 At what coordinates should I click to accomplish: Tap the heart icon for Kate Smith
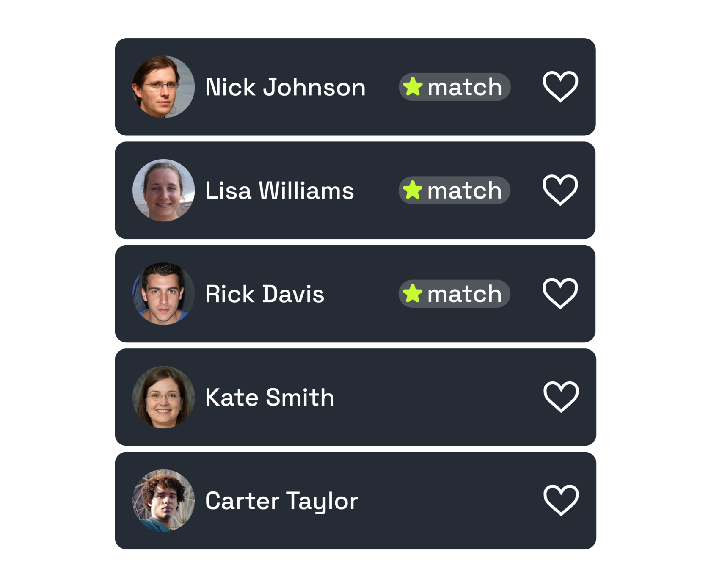561,397
